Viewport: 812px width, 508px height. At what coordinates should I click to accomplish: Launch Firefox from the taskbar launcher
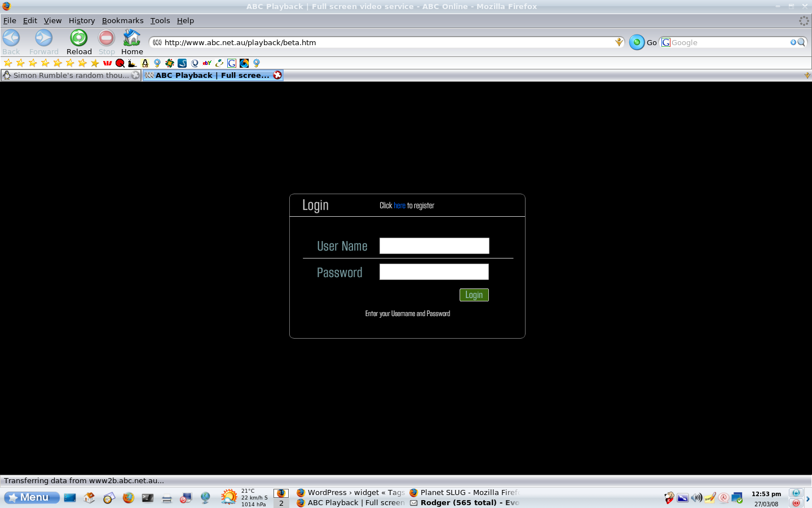129,498
